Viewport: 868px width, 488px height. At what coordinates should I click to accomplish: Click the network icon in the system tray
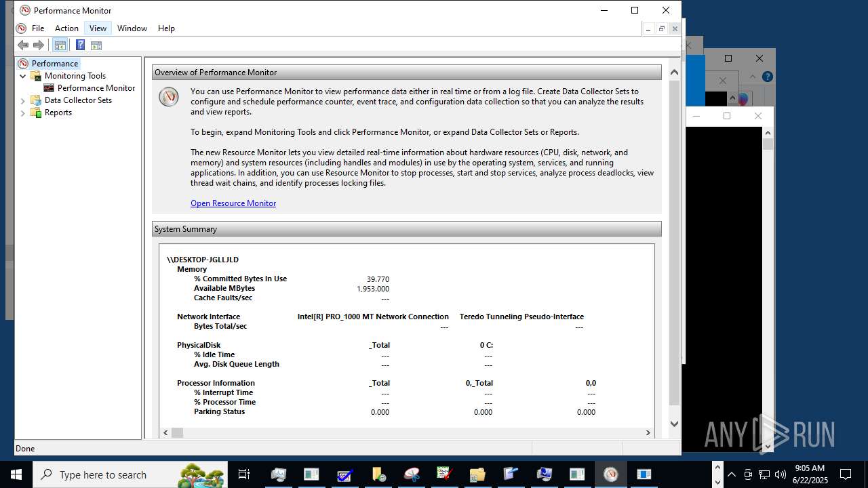(764, 474)
